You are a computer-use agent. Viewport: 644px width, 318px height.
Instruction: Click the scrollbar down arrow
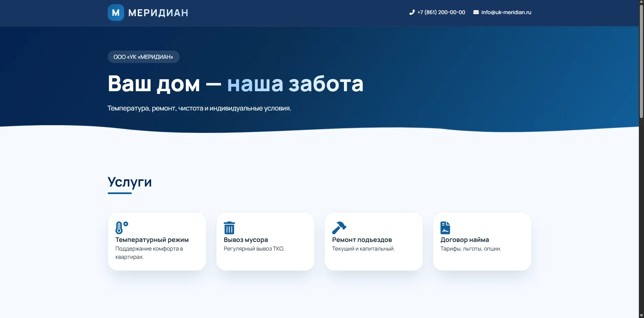tap(641, 315)
